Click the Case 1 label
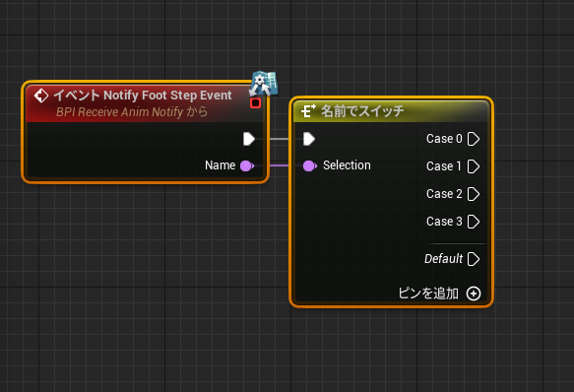The height and width of the screenshot is (392, 574). click(x=444, y=166)
